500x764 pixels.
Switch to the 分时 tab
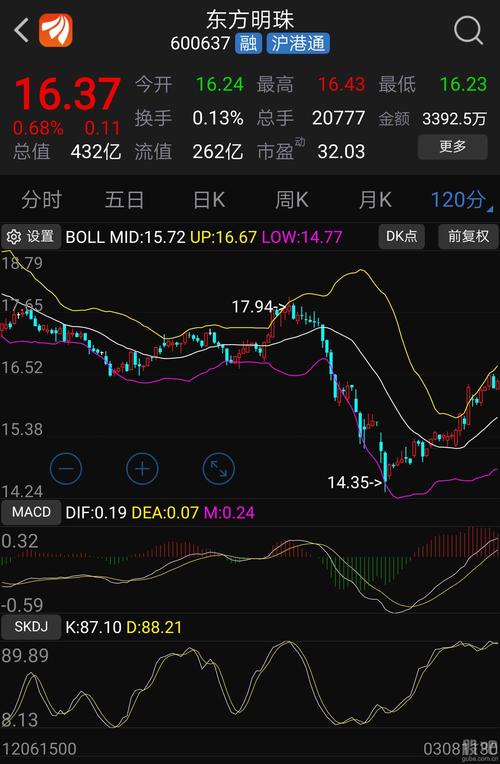[41, 200]
